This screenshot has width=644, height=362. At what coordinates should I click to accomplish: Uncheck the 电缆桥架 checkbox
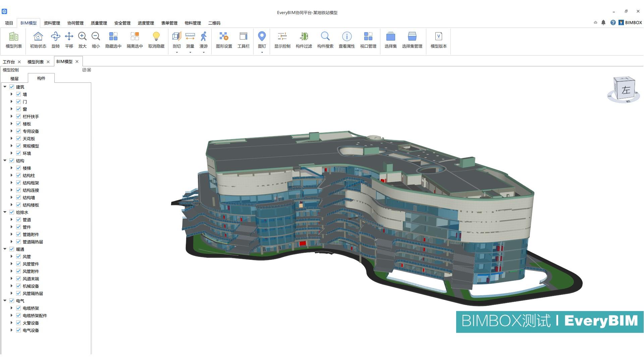pyautogui.click(x=18, y=308)
